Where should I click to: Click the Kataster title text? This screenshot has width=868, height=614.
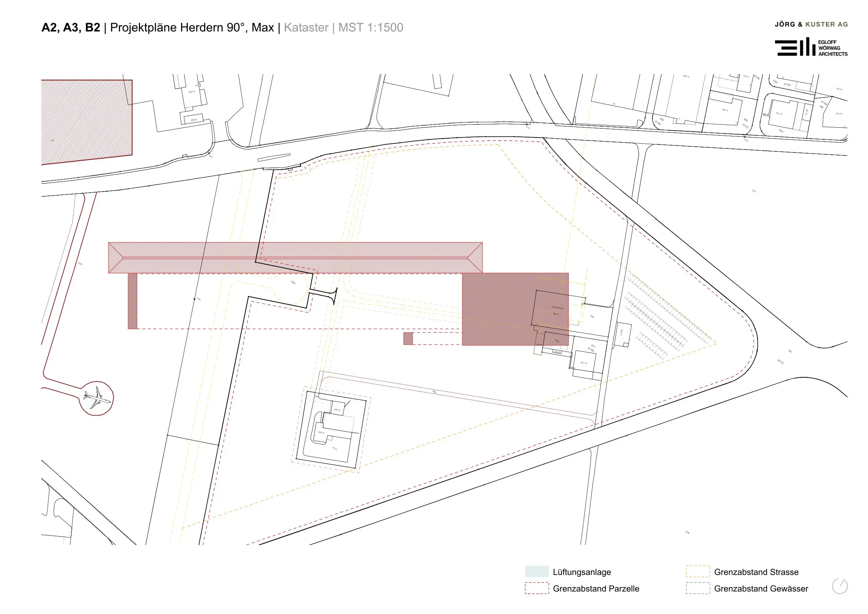(306, 27)
